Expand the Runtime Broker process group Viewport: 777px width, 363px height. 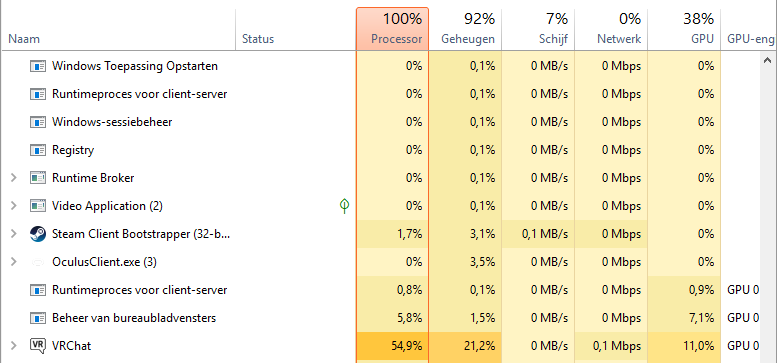coord(14,178)
